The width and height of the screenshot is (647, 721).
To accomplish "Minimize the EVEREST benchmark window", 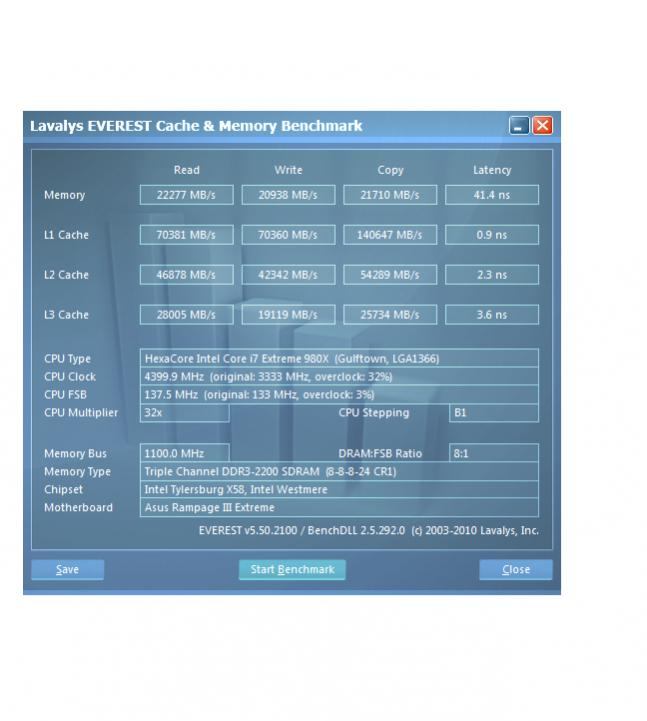I will click(519, 125).
